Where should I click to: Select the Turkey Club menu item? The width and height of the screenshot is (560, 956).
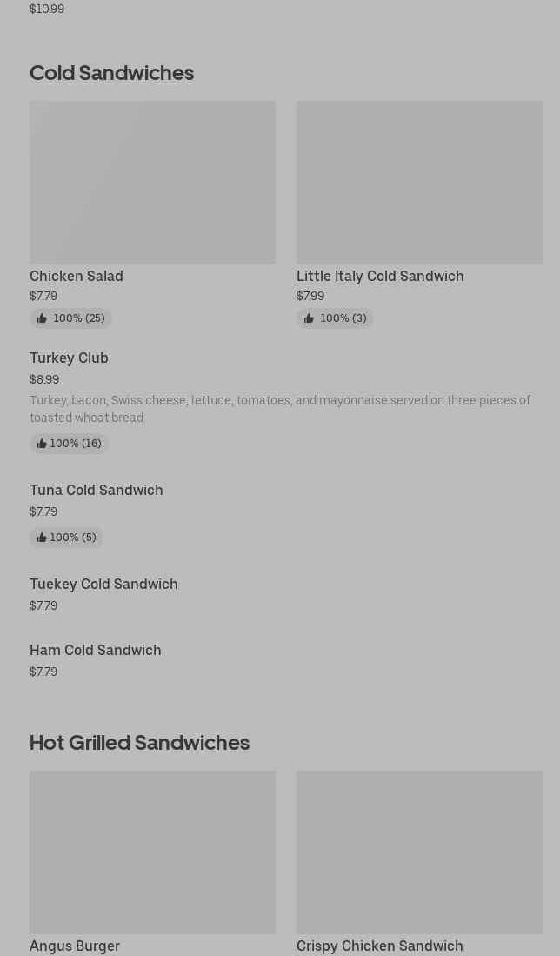tap(69, 358)
